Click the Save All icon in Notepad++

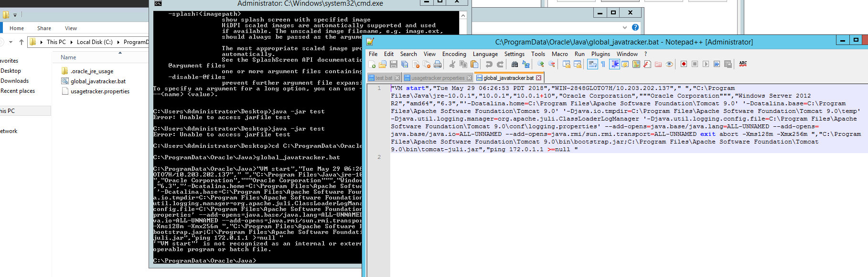[405, 64]
